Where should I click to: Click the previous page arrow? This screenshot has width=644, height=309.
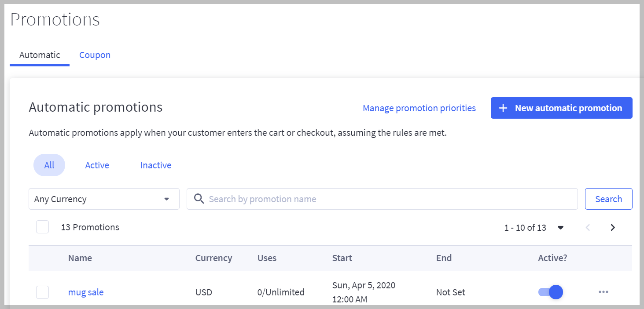(x=588, y=227)
